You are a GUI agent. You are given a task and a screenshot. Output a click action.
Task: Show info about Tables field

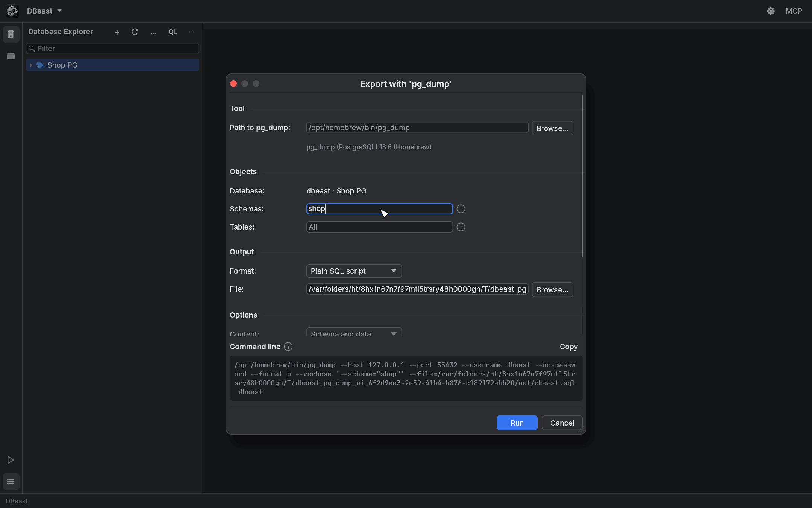(x=461, y=227)
